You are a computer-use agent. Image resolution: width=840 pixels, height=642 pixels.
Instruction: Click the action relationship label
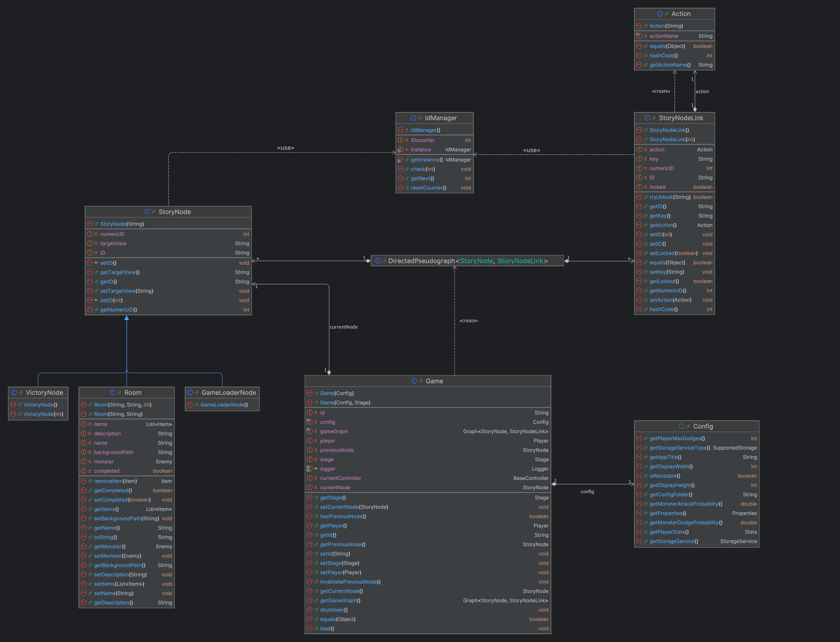pos(702,92)
